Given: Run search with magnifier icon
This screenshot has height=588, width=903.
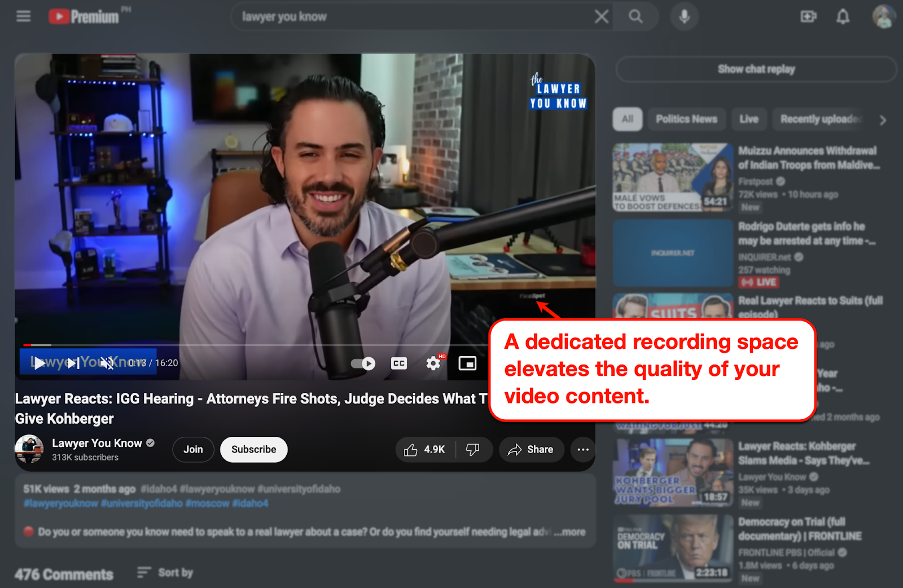Looking at the screenshot, I should point(635,16).
